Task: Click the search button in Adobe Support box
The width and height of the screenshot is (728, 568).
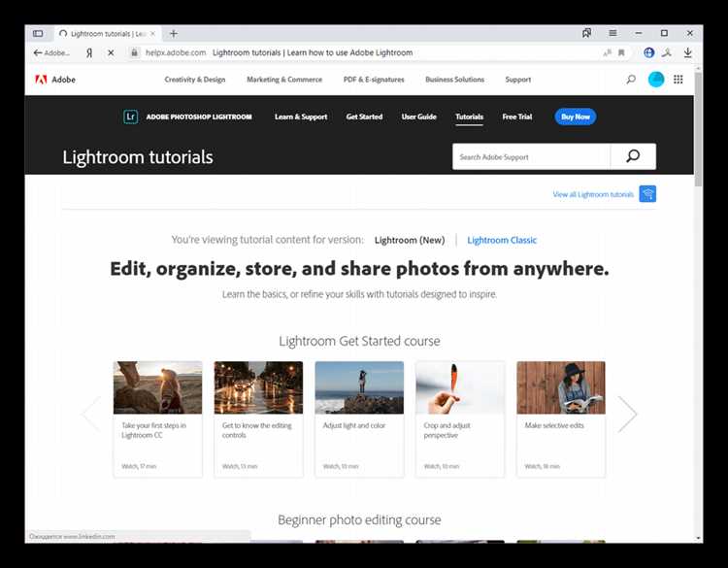Action: click(x=633, y=156)
